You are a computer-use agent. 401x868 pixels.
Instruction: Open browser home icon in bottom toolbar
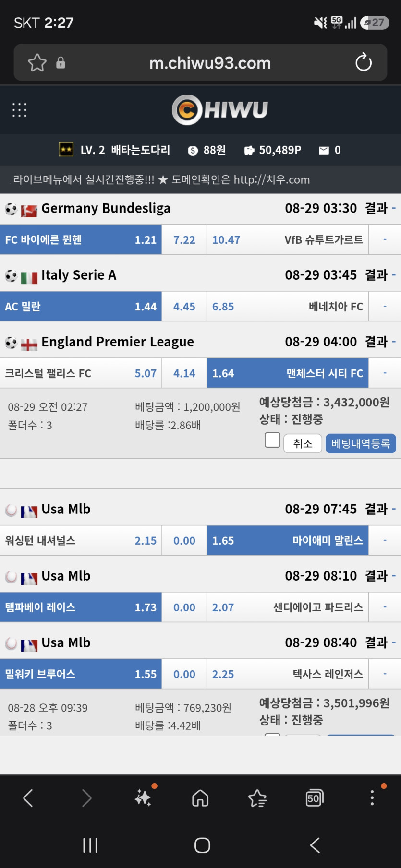click(x=200, y=798)
